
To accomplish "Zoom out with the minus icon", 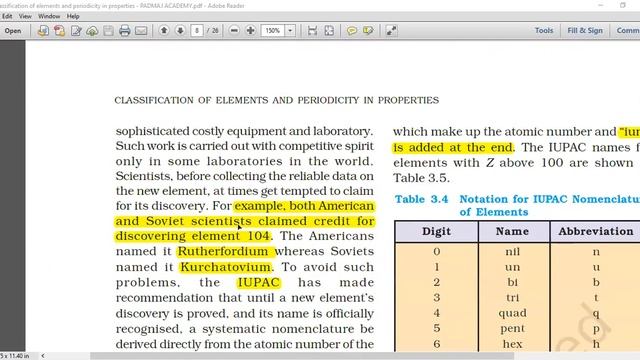I will (234, 31).
